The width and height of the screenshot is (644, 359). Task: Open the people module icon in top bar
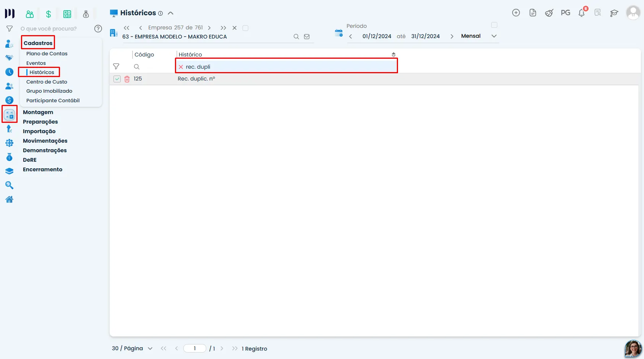pos(30,14)
